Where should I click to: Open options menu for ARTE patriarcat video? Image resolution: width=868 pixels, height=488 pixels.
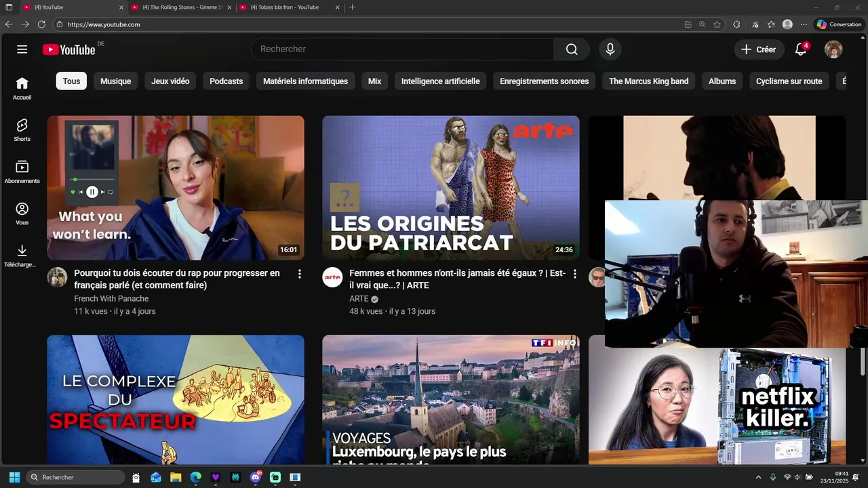point(574,274)
